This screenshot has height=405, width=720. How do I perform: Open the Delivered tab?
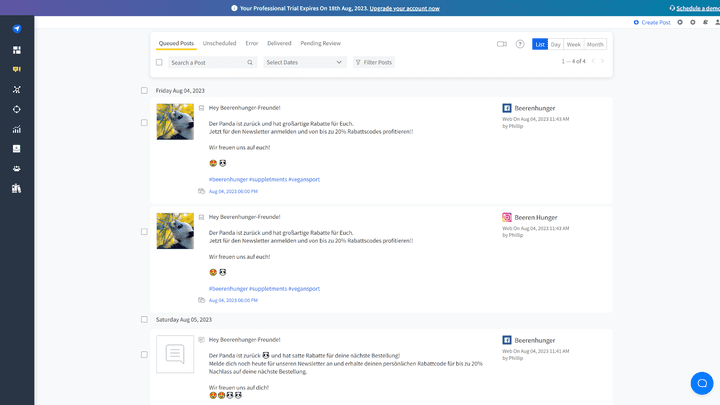point(279,43)
